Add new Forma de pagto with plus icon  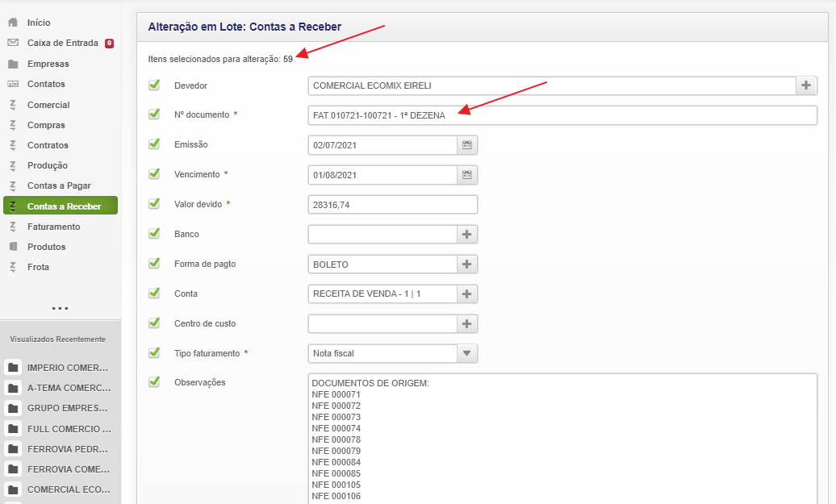coord(466,264)
